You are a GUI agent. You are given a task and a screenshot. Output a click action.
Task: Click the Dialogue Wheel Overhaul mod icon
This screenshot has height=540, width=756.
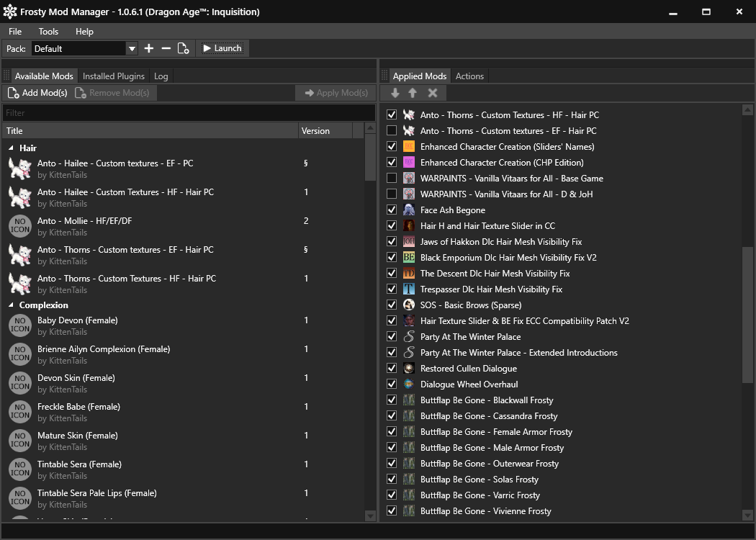[x=409, y=384]
